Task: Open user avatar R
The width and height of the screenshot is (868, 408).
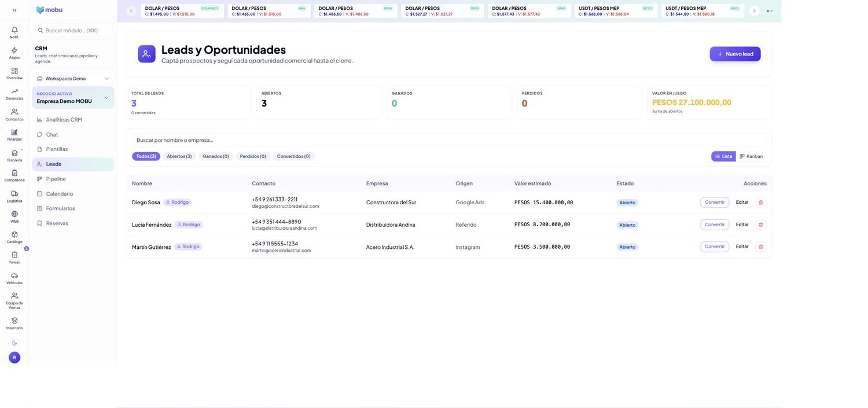Action: point(14,358)
